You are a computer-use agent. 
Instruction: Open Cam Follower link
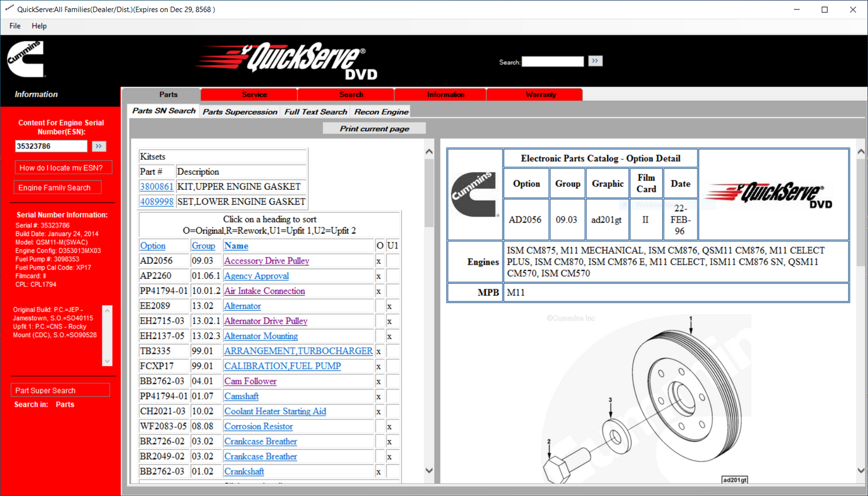pos(251,381)
